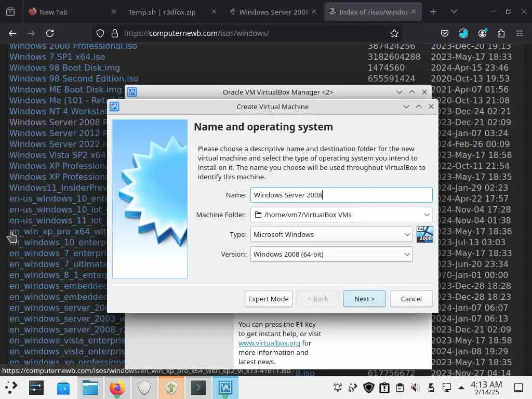Click the Expert Mode button
Screen dimensions: 532x399
[x=269, y=299]
